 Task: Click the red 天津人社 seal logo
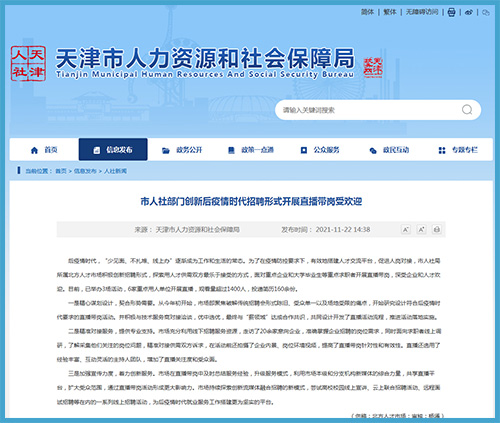tap(28, 63)
